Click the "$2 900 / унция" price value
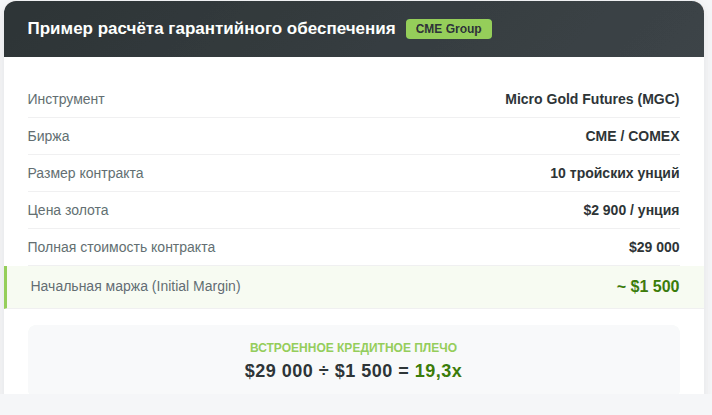The height and width of the screenshot is (415, 712). coord(631,210)
